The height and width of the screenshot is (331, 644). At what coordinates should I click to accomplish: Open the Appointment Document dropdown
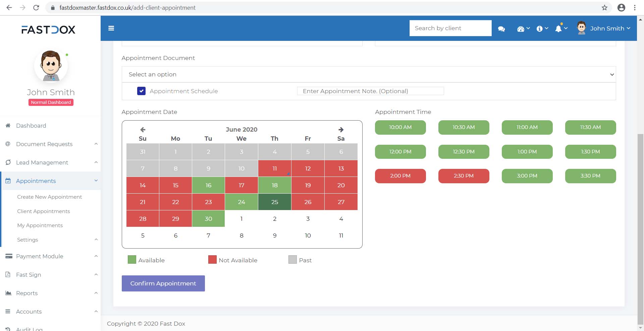(369, 74)
